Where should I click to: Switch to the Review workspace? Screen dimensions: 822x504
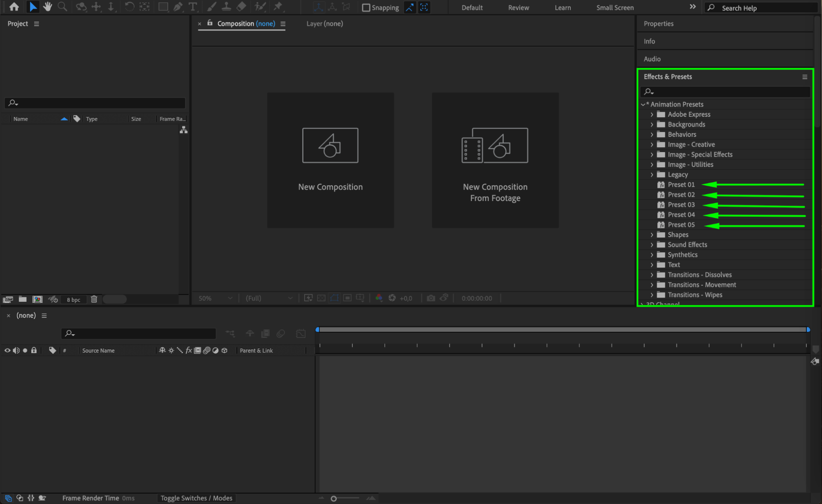[x=519, y=7]
